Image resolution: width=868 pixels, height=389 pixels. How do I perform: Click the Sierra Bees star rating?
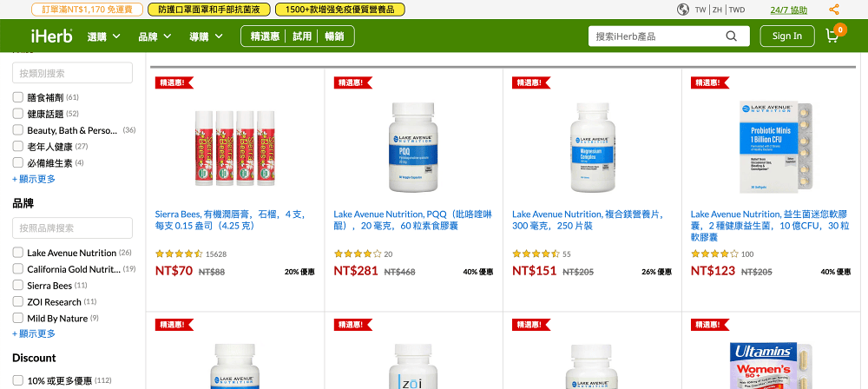179,254
